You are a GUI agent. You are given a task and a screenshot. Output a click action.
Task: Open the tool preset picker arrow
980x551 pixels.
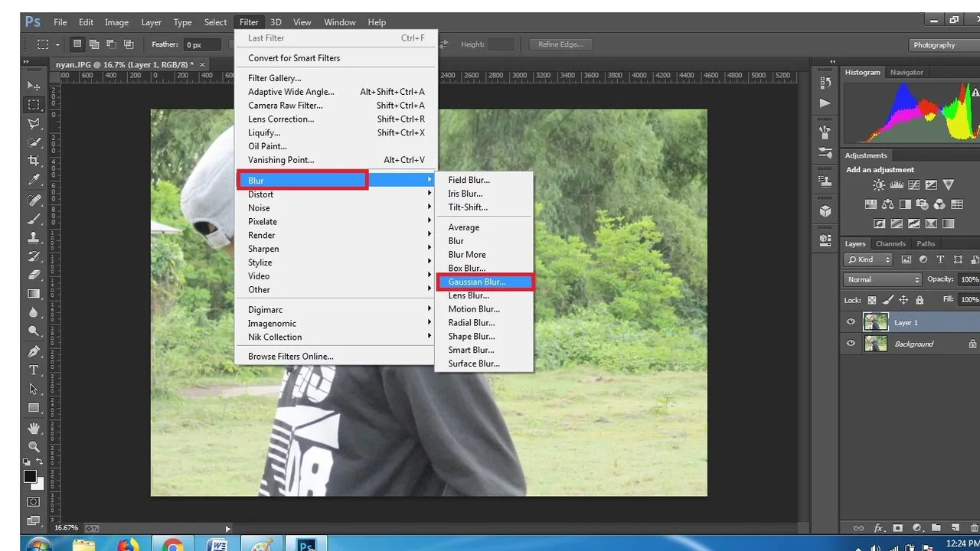tap(57, 45)
